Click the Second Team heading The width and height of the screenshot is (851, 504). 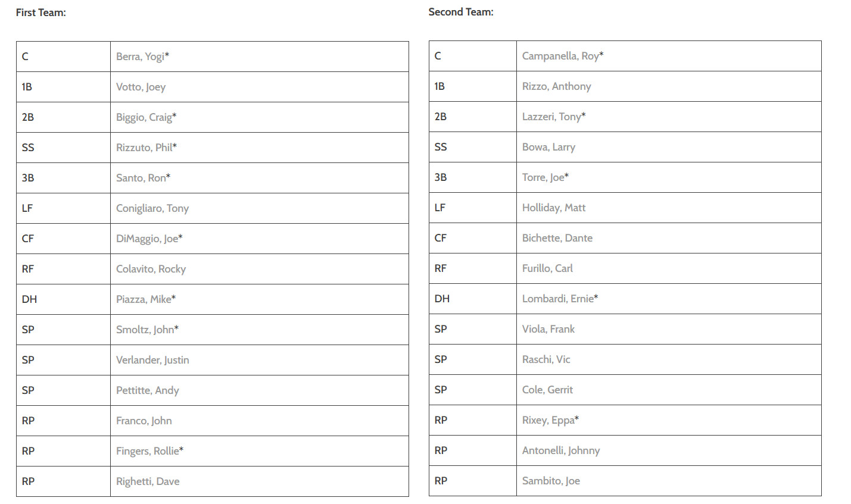point(461,12)
